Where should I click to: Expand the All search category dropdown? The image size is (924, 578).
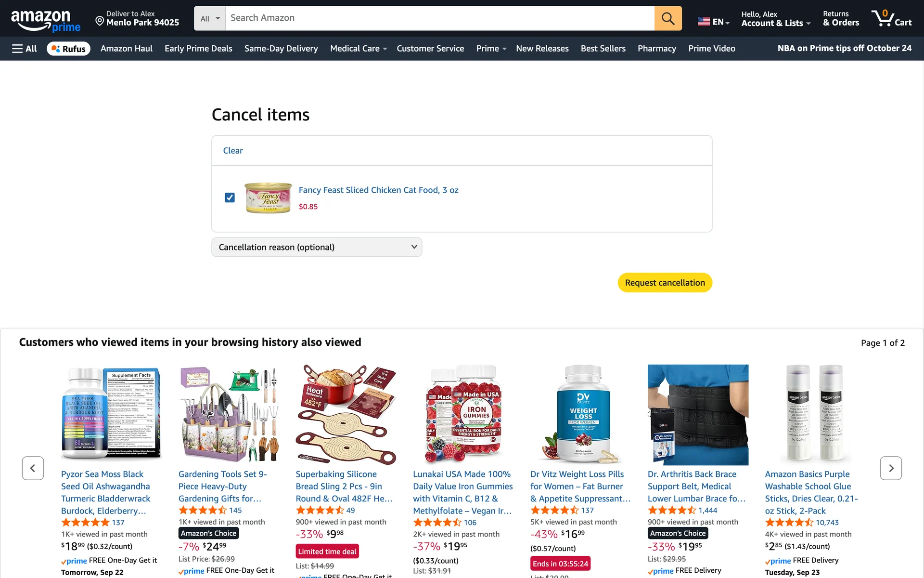pos(210,18)
